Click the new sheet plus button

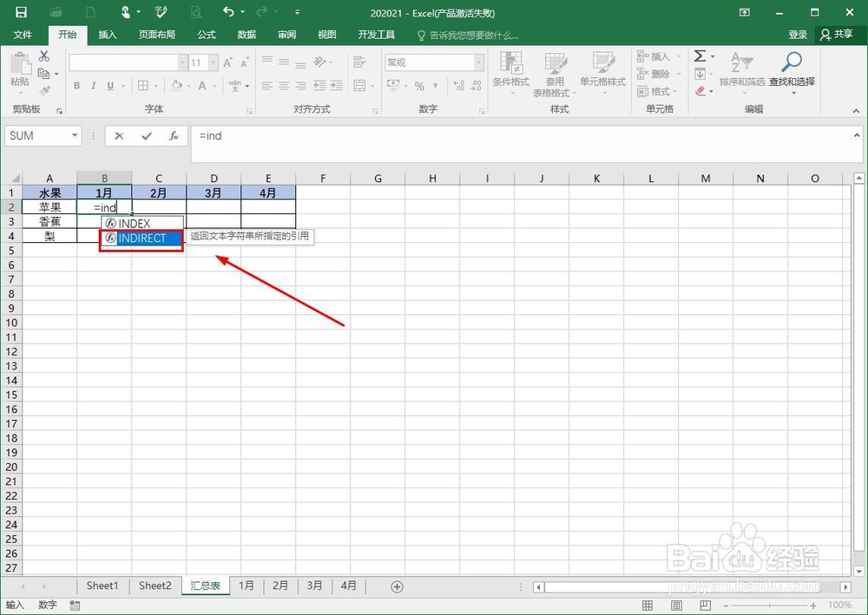pyautogui.click(x=397, y=586)
